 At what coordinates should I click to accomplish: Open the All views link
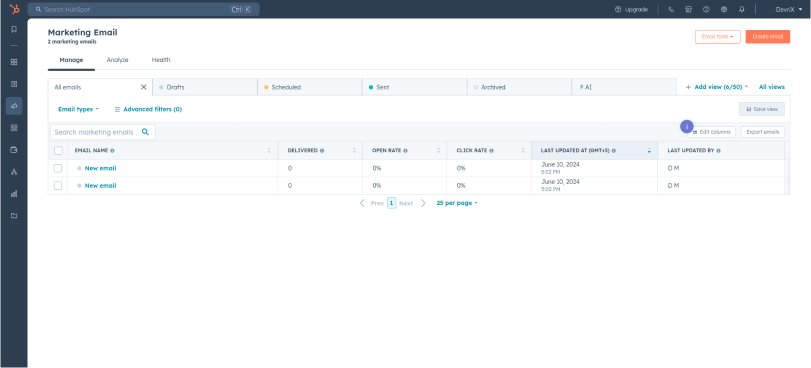click(772, 87)
